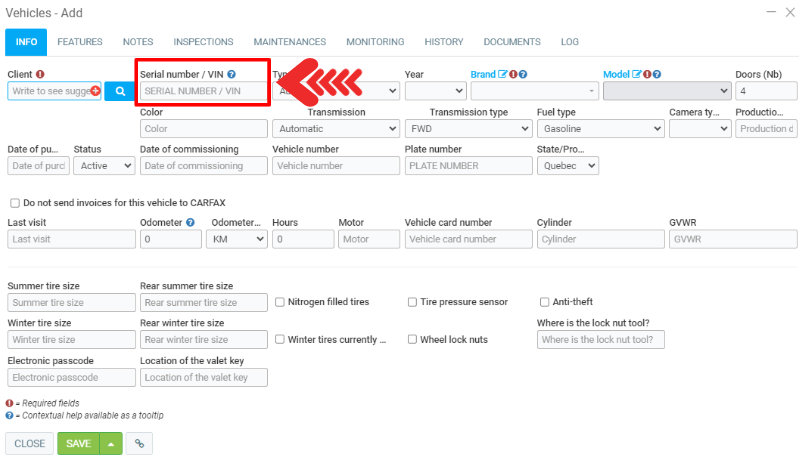Screen dimensions: 801x457
Task: Expand the Fuel type dropdown
Action: tap(600, 129)
